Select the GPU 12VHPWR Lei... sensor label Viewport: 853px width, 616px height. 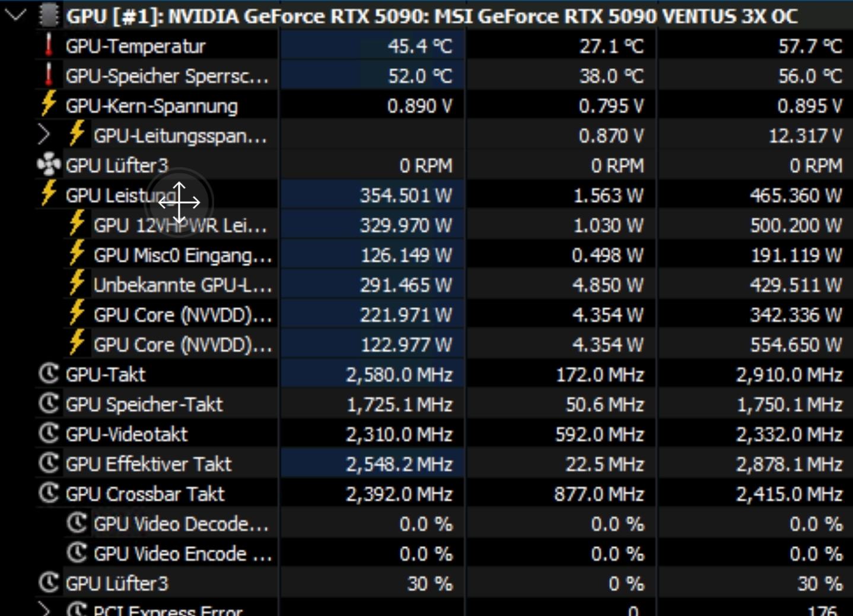[180, 225]
